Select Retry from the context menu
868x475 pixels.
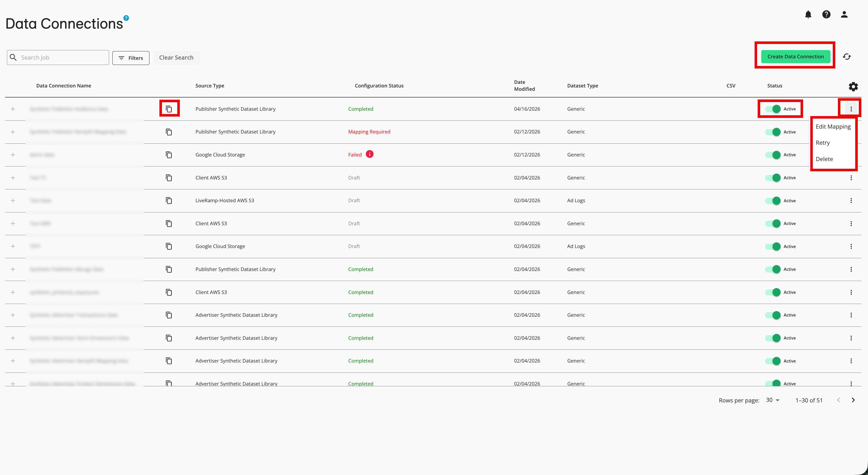[823, 143]
